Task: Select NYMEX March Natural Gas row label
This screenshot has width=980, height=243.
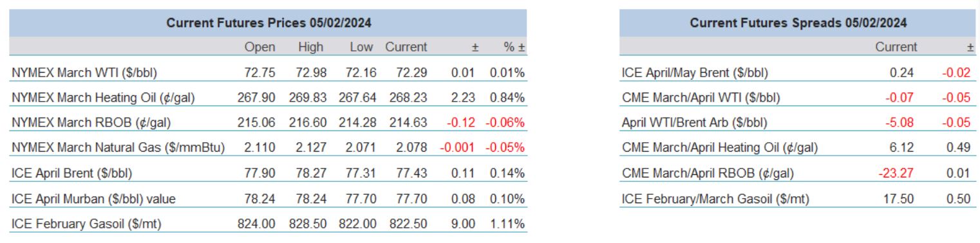Action: pos(118,148)
